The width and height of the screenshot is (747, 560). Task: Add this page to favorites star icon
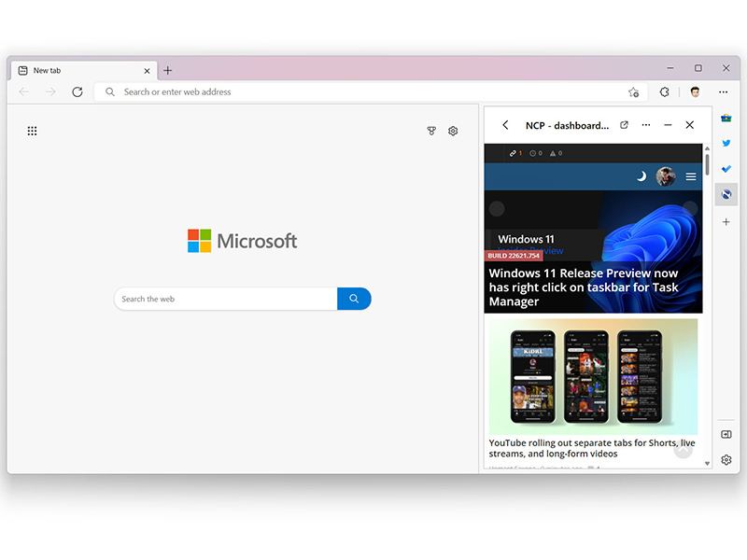click(633, 92)
